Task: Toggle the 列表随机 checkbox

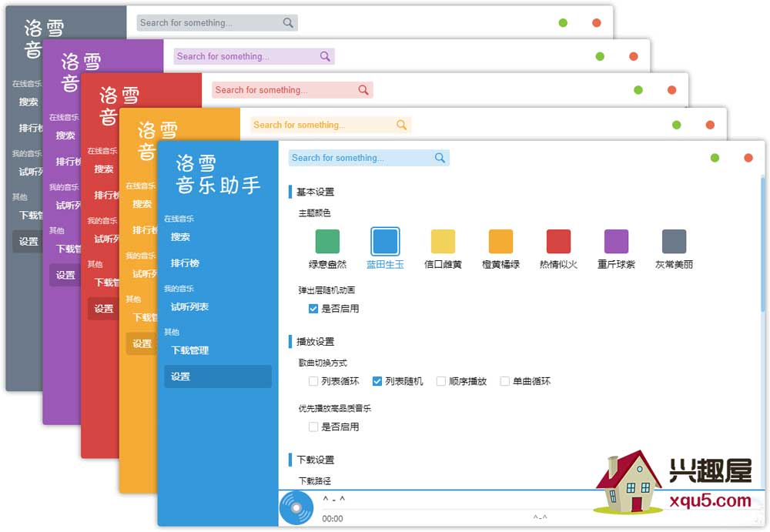Action: pos(377,381)
